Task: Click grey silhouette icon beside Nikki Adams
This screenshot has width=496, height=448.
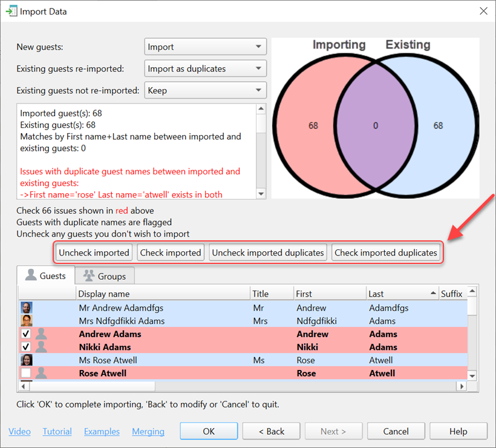Action: (x=41, y=347)
